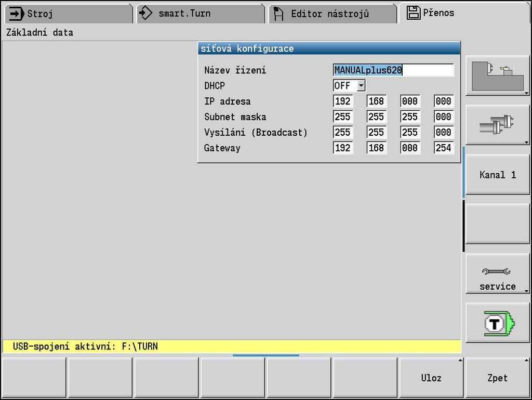Edit Broadcast second octet 255
532x400 pixels.
coord(377,133)
